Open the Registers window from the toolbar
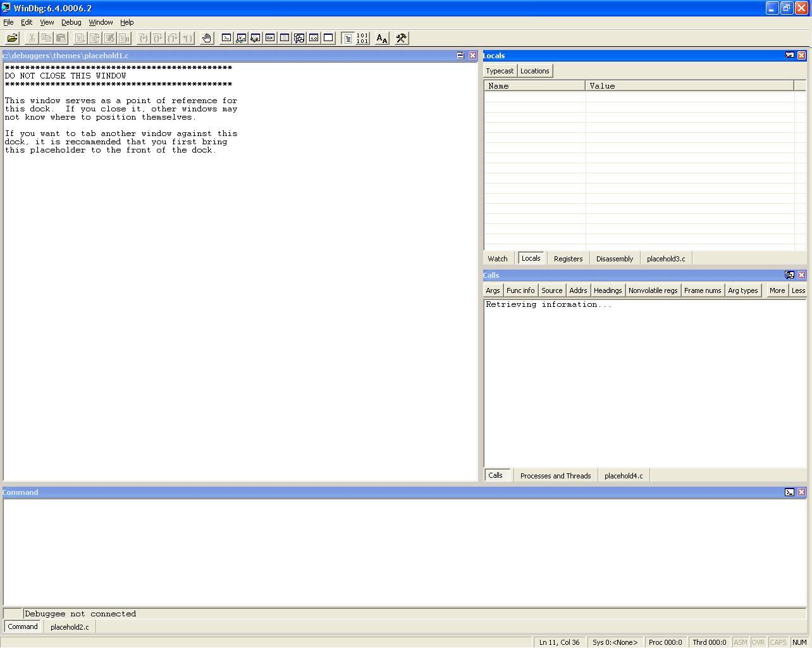This screenshot has width=812, height=648. click(x=270, y=38)
